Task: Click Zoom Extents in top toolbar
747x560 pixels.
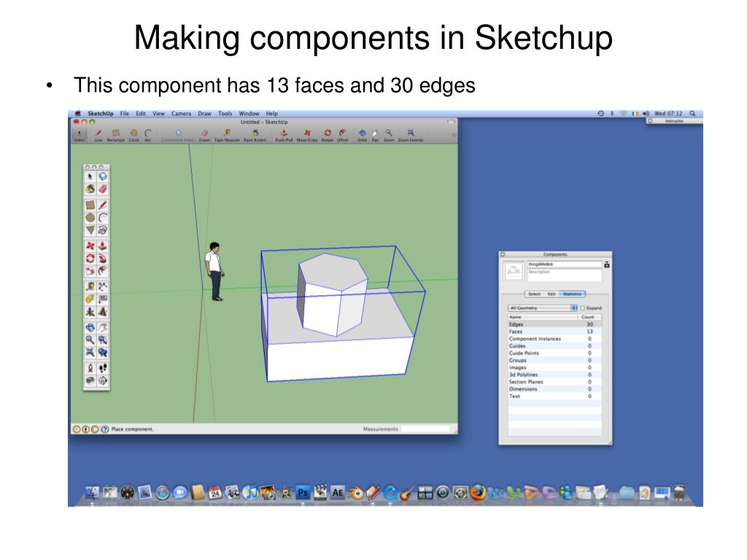Action: coord(410,135)
